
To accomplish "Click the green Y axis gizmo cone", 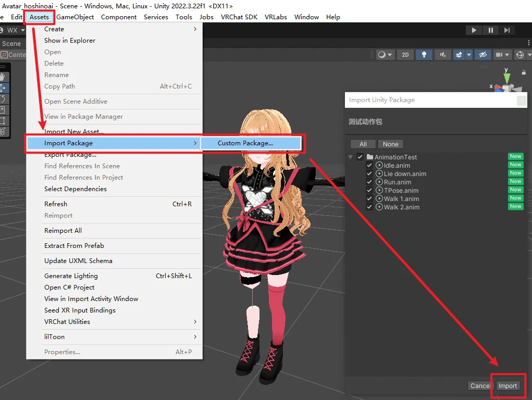I will pyautogui.click(x=506, y=78).
